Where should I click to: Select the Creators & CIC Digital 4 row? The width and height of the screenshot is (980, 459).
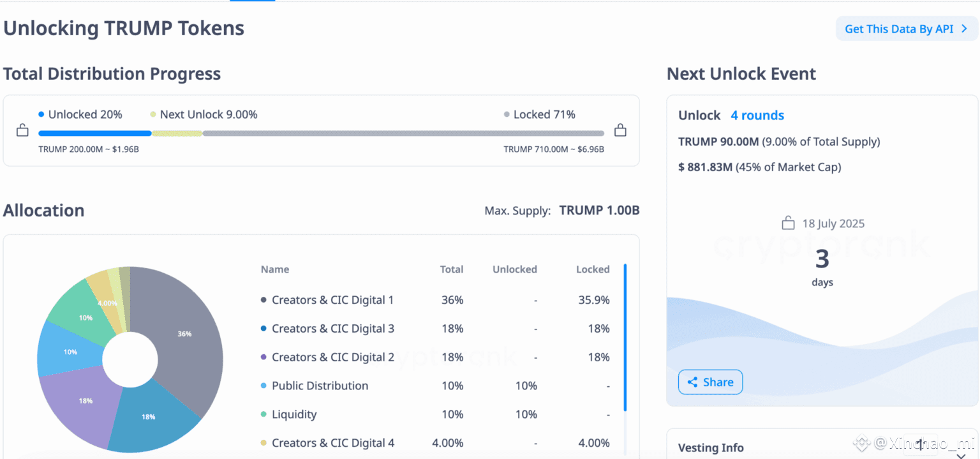[435, 443]
